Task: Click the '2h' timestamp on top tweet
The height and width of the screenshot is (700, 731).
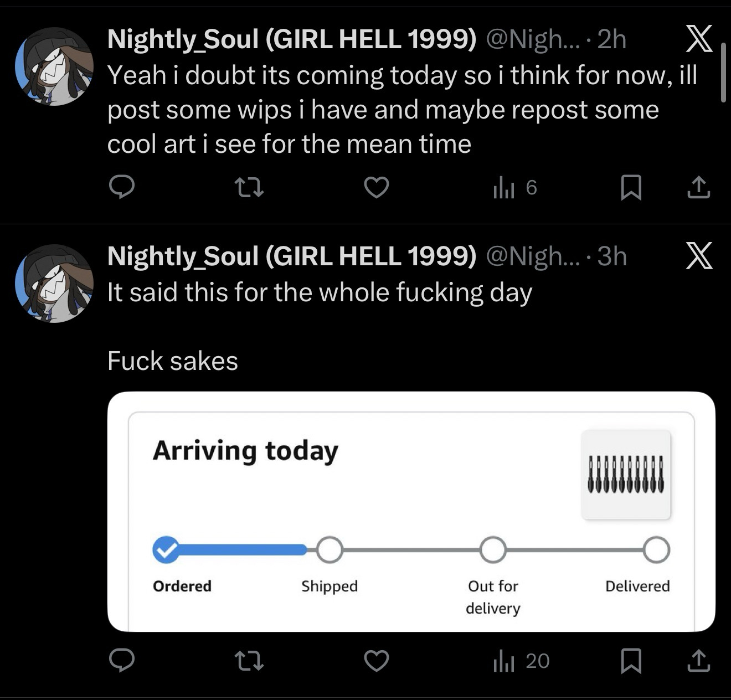Action: tap(612, 39)
